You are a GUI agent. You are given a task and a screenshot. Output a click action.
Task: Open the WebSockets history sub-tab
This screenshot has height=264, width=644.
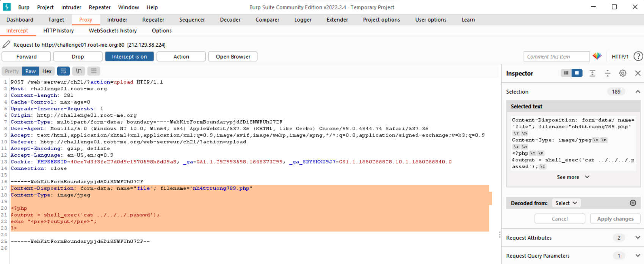tap(113, 31)
